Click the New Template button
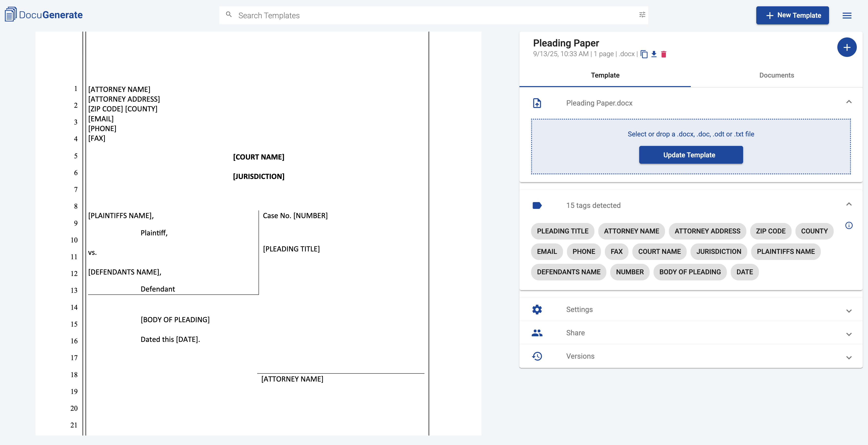 point(792,15)
